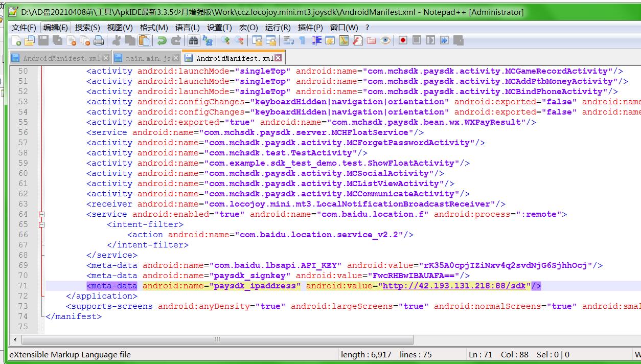Toggle the Word Wrap toolbar button
641x364 pixels.
(288, 41)
